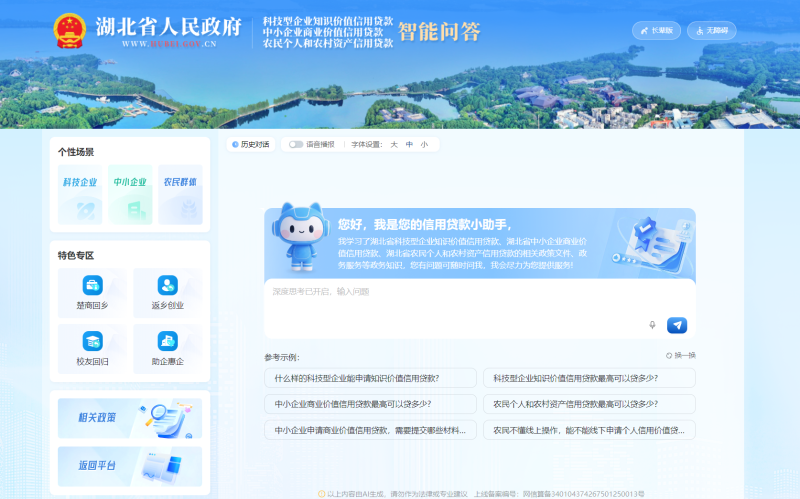The height and width of the screenshot is (499, 800).
Task: Open the 相关政策 banner
Action: pyautogui.click(x=130, y=418)
